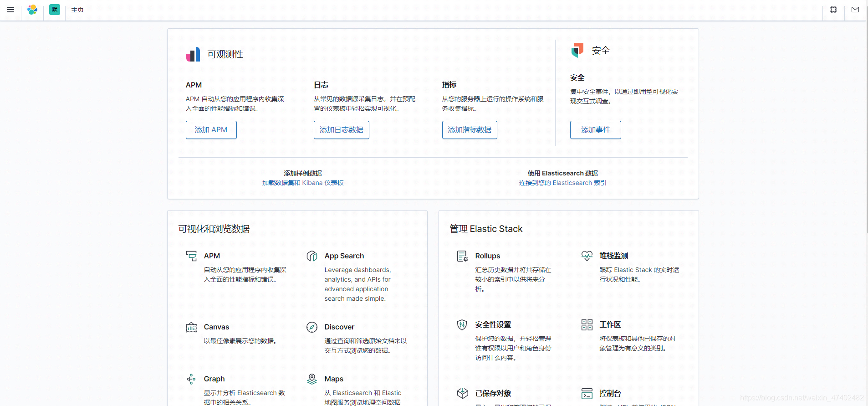This screenshot has width=868, height=406.
Task: Open the hamburger navigation menu
Action: pos(10,10)
